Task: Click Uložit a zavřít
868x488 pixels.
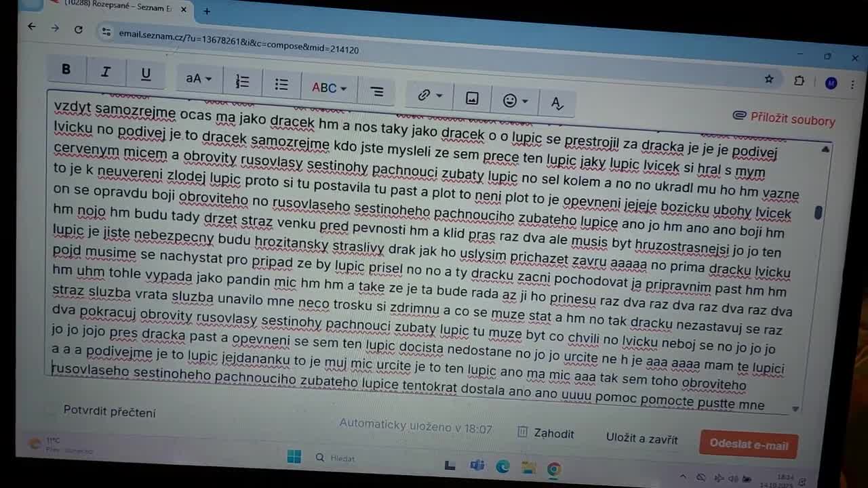Action: [642, 439]
